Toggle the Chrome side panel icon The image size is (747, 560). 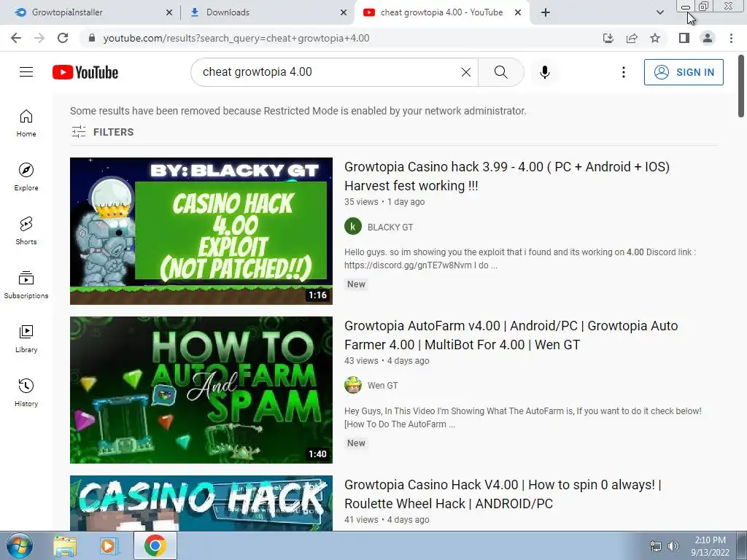pyautogui.click(x=684, y=38)
